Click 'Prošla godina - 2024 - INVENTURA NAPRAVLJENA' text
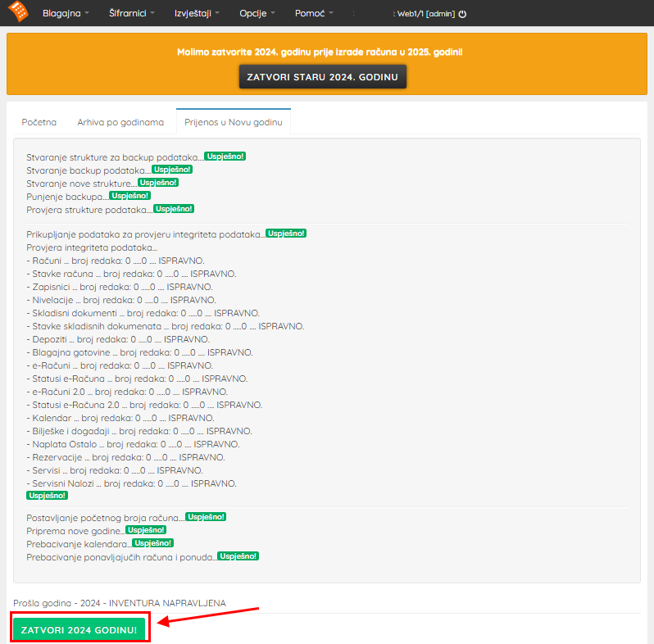Image resolution: width=654 pixels, height=644 pixels. coord(120,603)
